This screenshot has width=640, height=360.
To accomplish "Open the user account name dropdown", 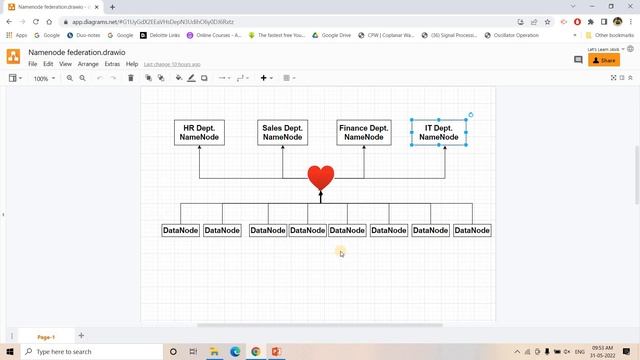I will [606, 49].
